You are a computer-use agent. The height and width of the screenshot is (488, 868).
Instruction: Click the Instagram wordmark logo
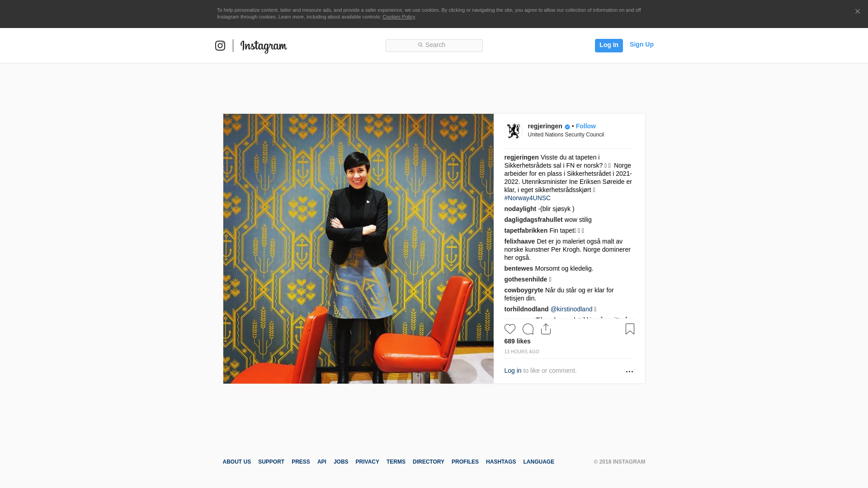tap(264, 47)
